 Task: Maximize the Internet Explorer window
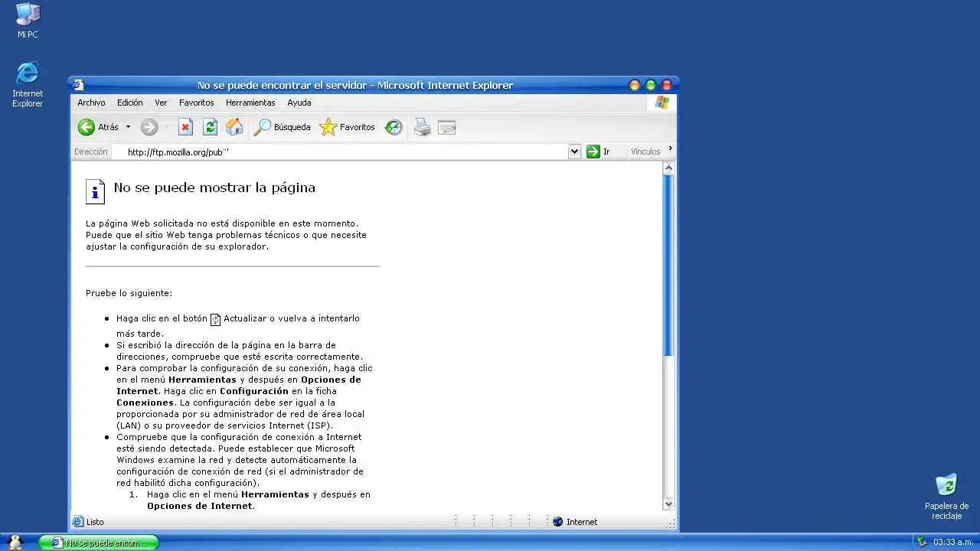pos(650,85)
